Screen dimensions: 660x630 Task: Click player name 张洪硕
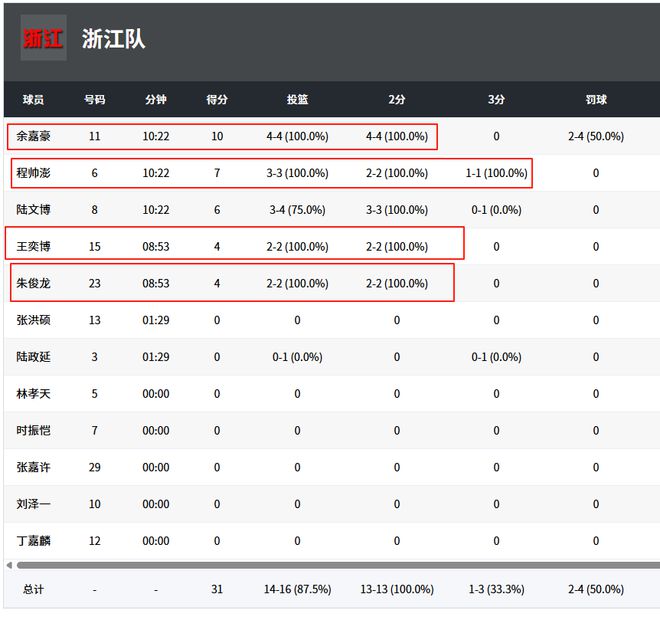[33, 320]
